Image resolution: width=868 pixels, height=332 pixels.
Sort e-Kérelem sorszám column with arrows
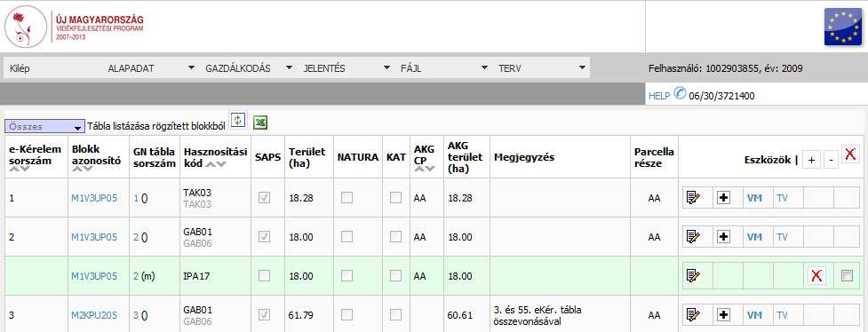[x=19, y=169]
